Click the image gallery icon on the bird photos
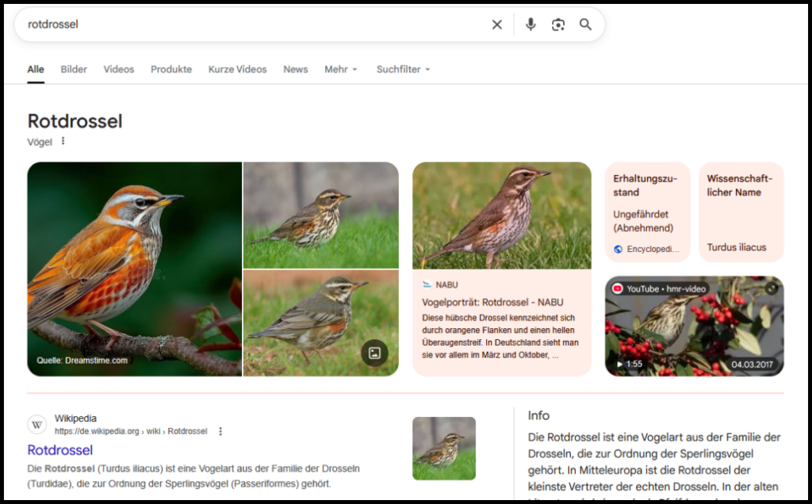Viewport: 812px width, 504px height. [x=374, y=353]
